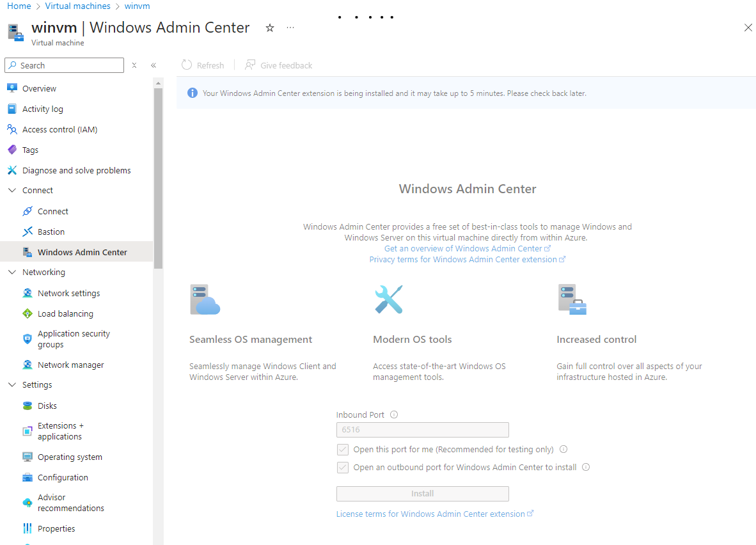Screen dimensions: 756x545
Task: Click info icon beside Open this port option
Action: (563, 449)
